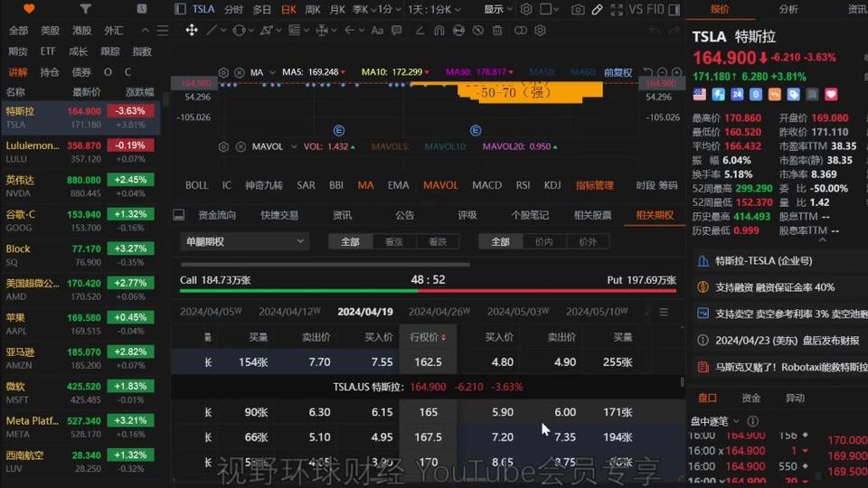Open chart settings gear in top bar
This screenshot has width=868, height=488.
coord(526,9)
